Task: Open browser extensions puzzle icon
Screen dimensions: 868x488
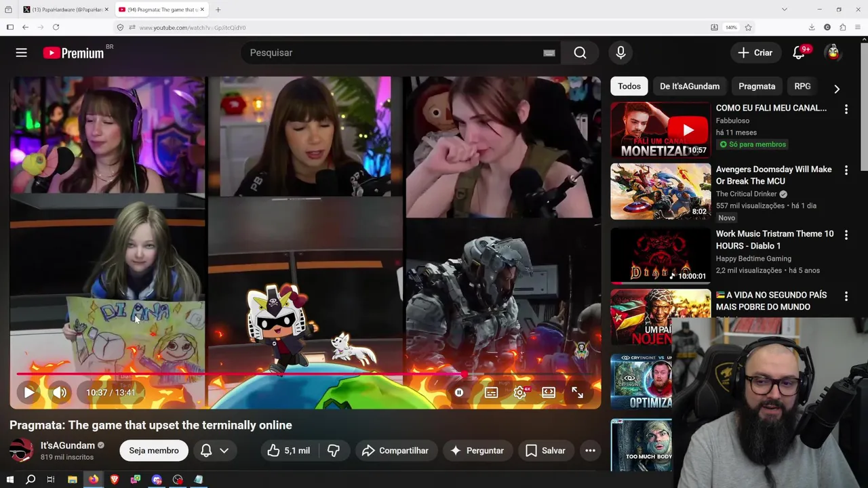Action: point(843,27)
